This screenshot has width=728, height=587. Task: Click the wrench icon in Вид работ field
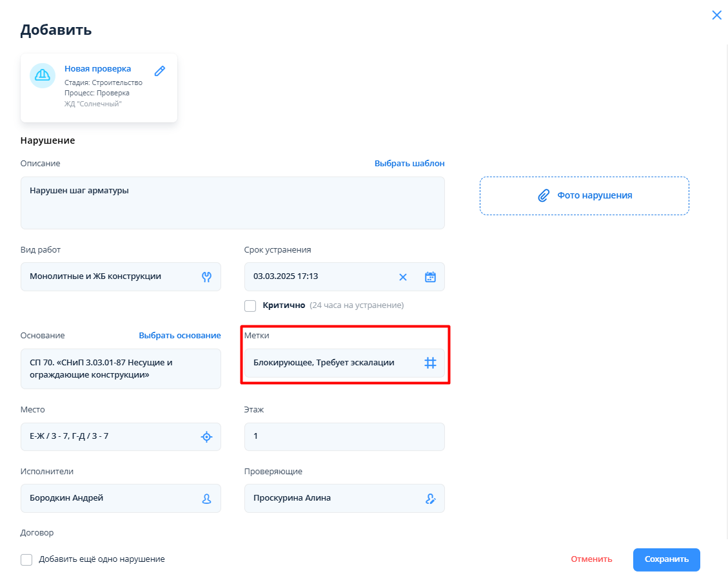click(206, 277)
